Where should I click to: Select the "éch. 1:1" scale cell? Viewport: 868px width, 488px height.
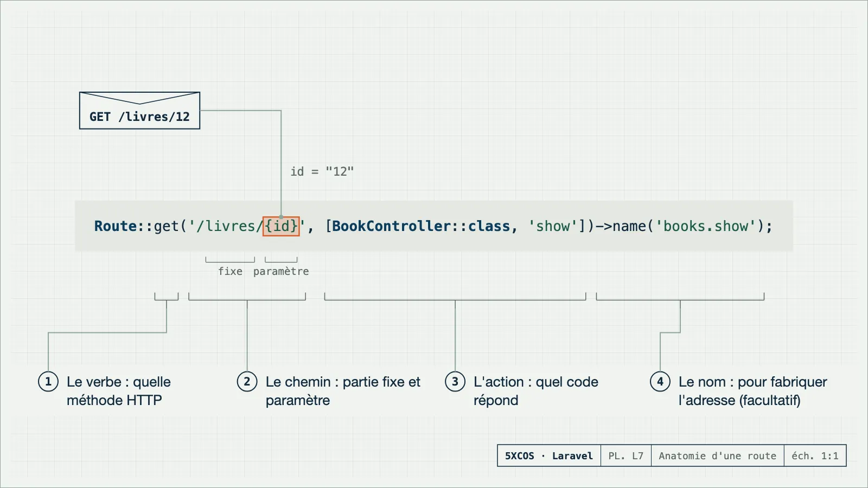point(815,456)
